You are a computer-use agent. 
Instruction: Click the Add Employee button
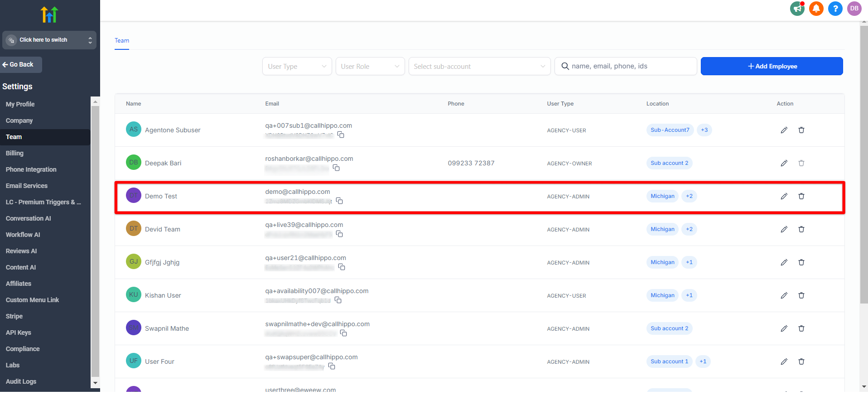coord(772,66)
